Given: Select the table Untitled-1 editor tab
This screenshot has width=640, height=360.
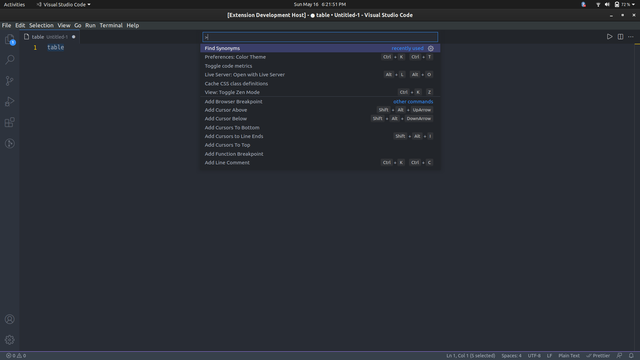Looking at the screenshot, I should pyautogui.click(x=49, y=37).
